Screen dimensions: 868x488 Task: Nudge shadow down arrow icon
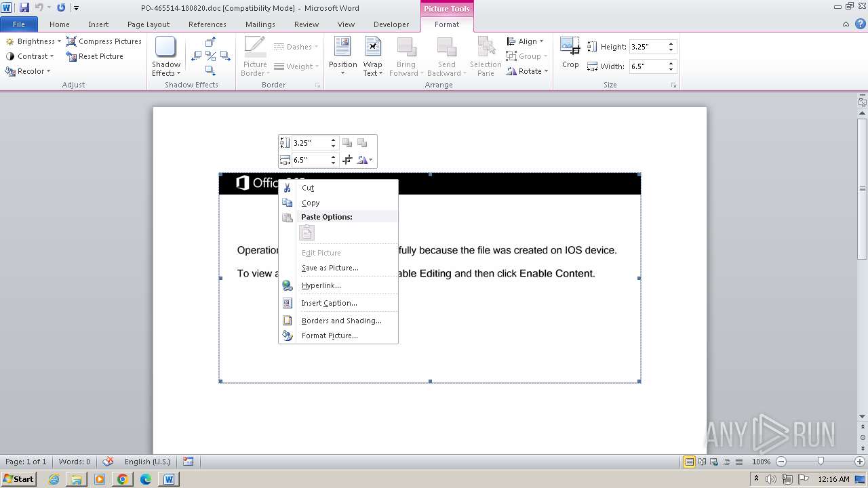click(x=210, y=70)
